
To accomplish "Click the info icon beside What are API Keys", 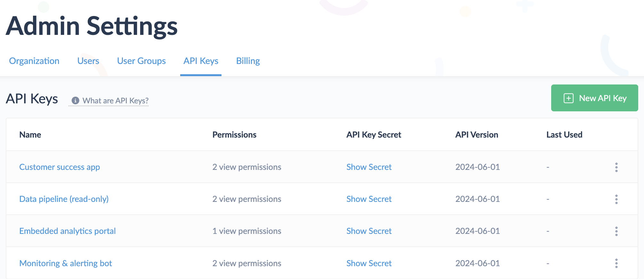I will 75,100.
